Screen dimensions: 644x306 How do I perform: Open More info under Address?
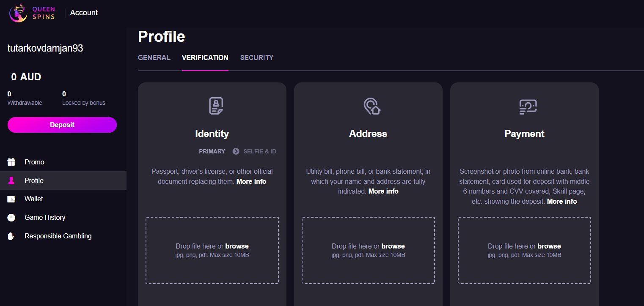pos(383,191)
